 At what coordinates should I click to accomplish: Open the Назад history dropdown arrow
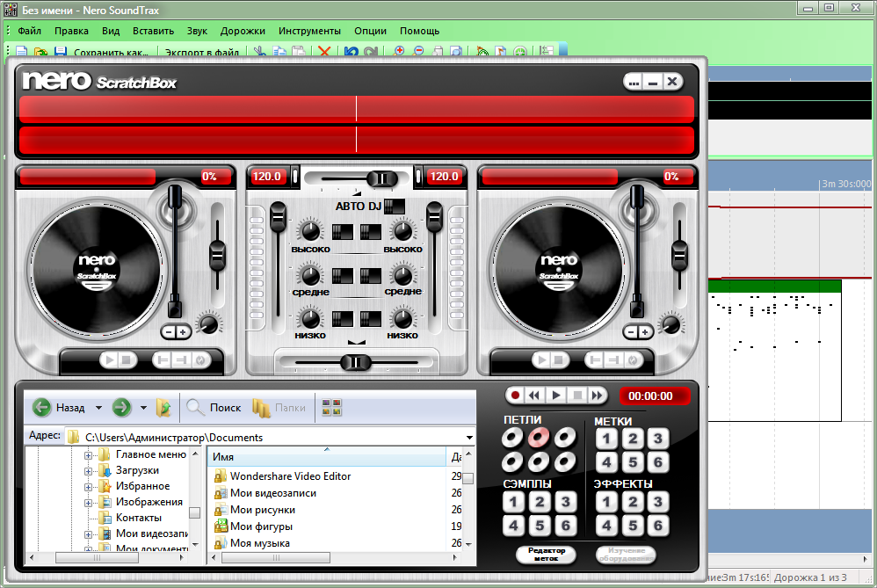point(98,408)
